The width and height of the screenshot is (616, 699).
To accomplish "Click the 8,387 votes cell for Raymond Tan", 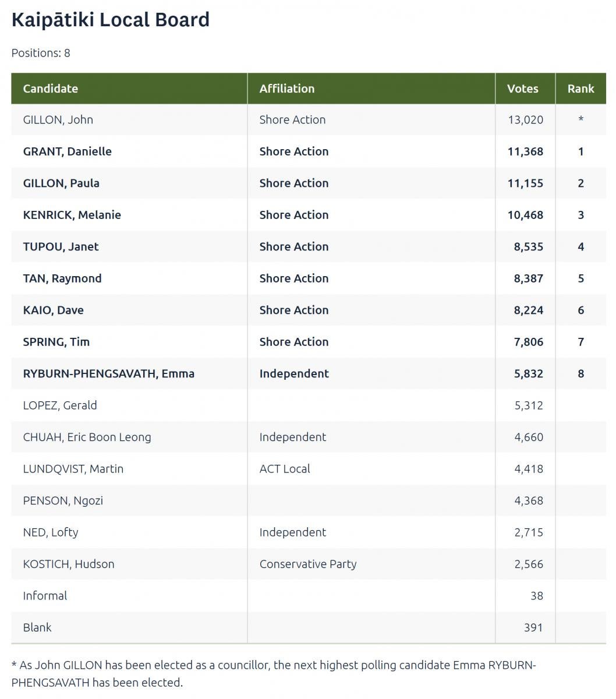I will click(528, 278).
